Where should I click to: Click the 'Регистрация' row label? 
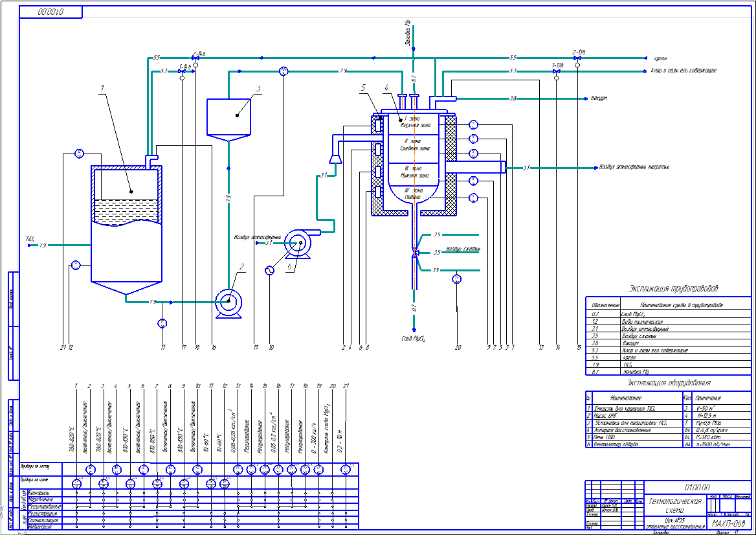click(43, 514)
